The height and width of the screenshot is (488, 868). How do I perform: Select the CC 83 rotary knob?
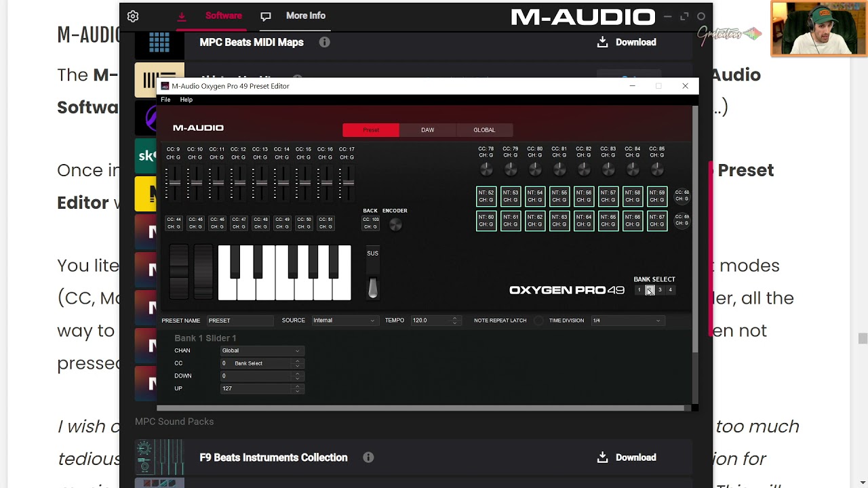click(x=608, y=169)
